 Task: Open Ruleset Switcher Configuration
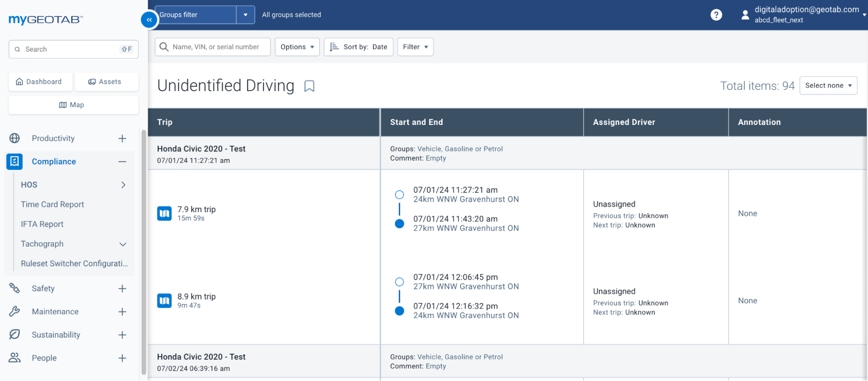[x=74, y=264]
